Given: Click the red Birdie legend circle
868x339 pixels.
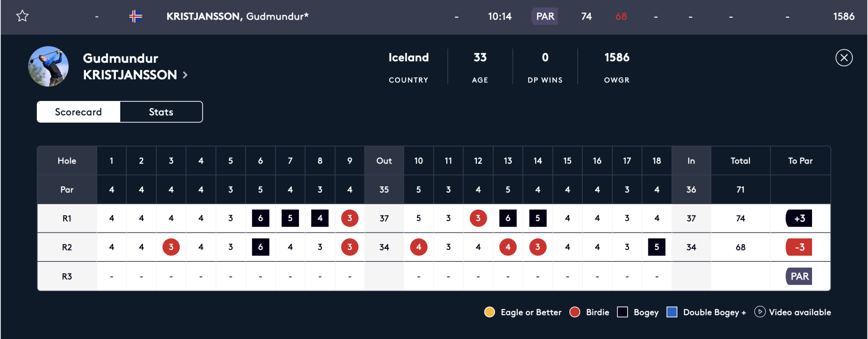Looking at the screenshot, I should pos(575,312).
